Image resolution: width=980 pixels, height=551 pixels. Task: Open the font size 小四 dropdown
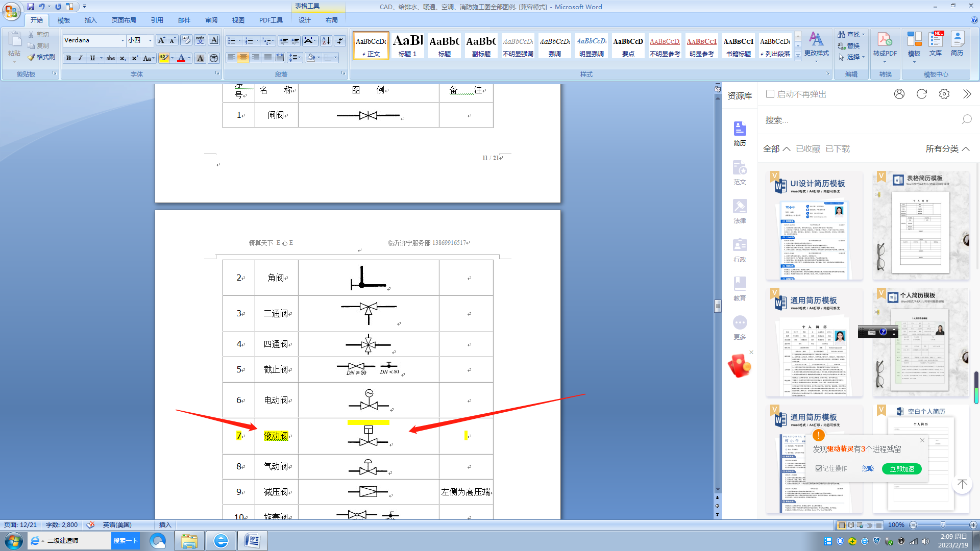point(150,40)
